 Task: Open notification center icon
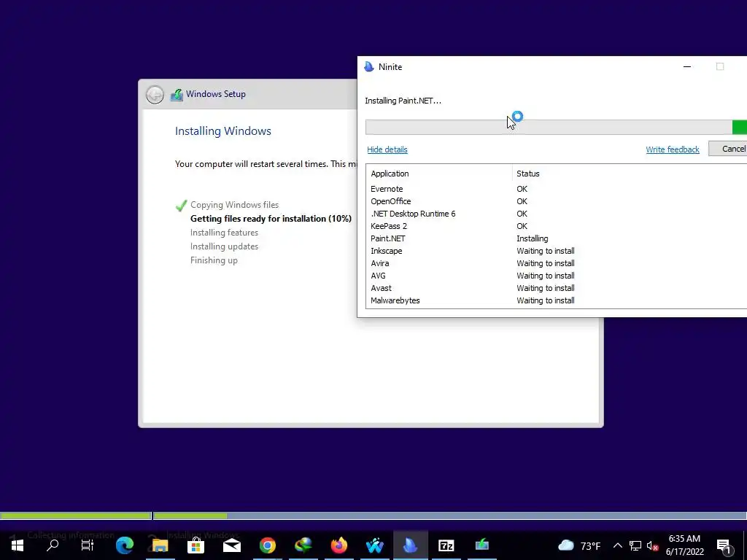point(724,545)
